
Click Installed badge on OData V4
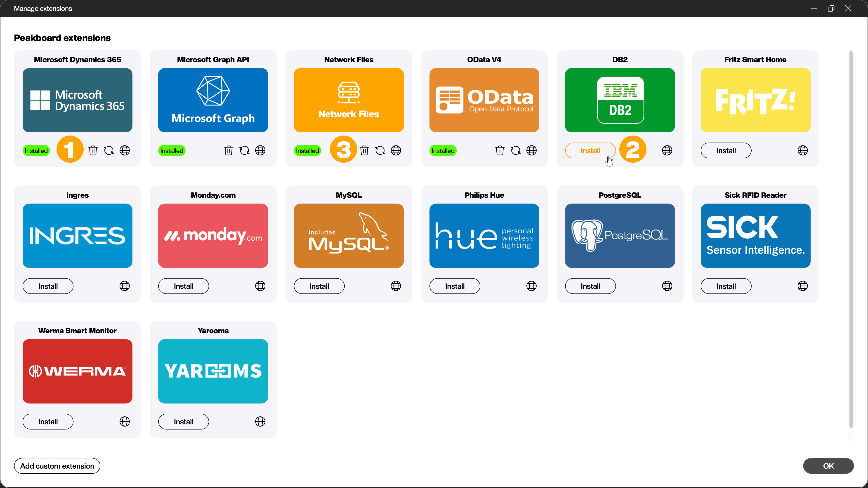coord(443,151)
